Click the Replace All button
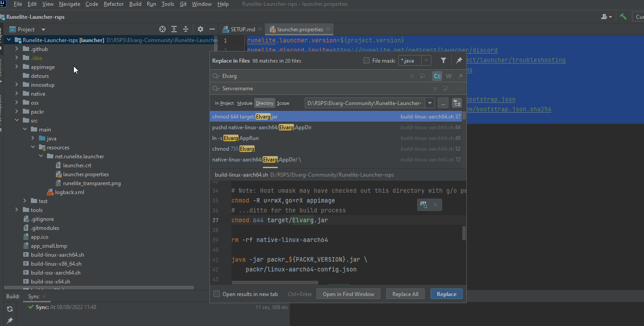Viewport: 644px width, 326px height. 405,294
